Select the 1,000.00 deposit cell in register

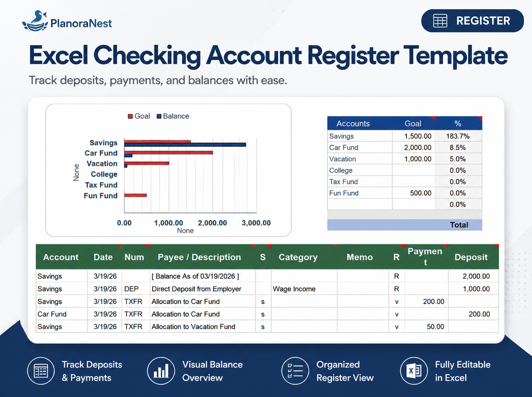tap(473, 289)
